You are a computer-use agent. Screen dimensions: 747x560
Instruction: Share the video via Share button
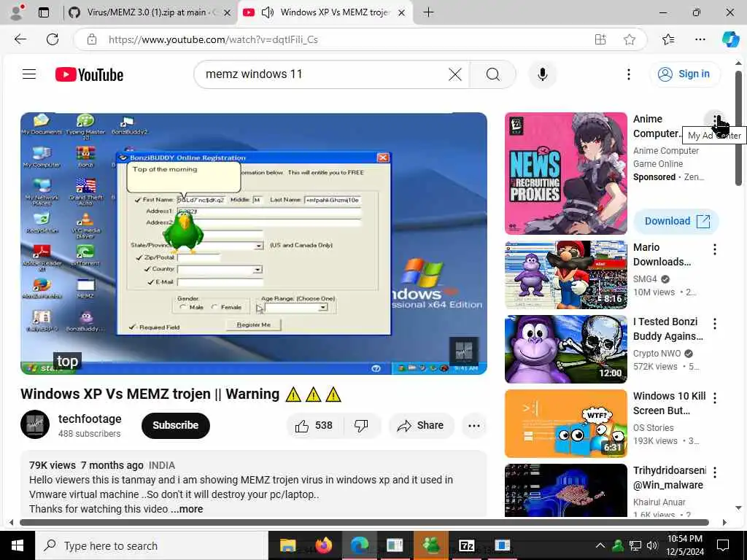421,425
